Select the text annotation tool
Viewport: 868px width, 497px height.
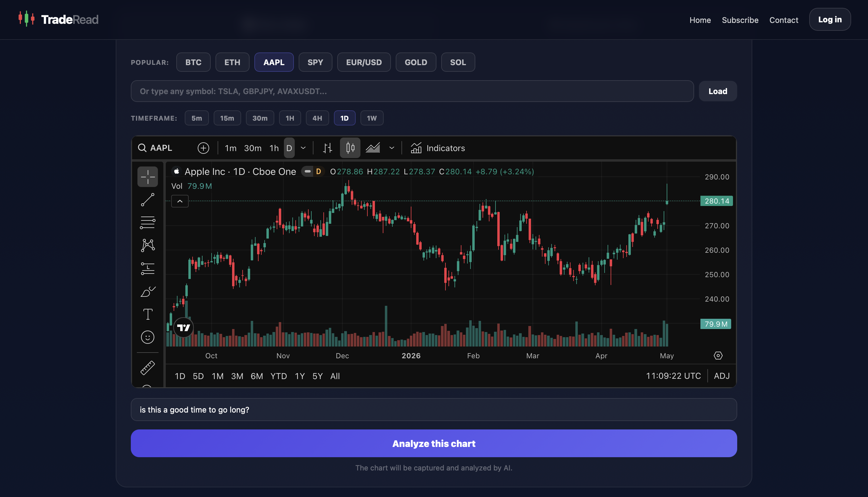pos(148,314)
